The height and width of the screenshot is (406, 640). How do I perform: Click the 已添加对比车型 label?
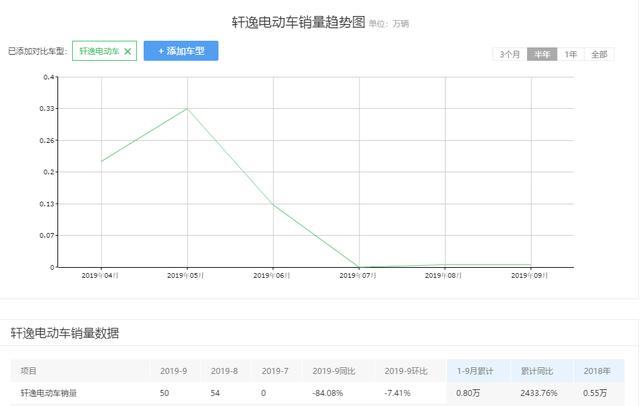point(38,51)
